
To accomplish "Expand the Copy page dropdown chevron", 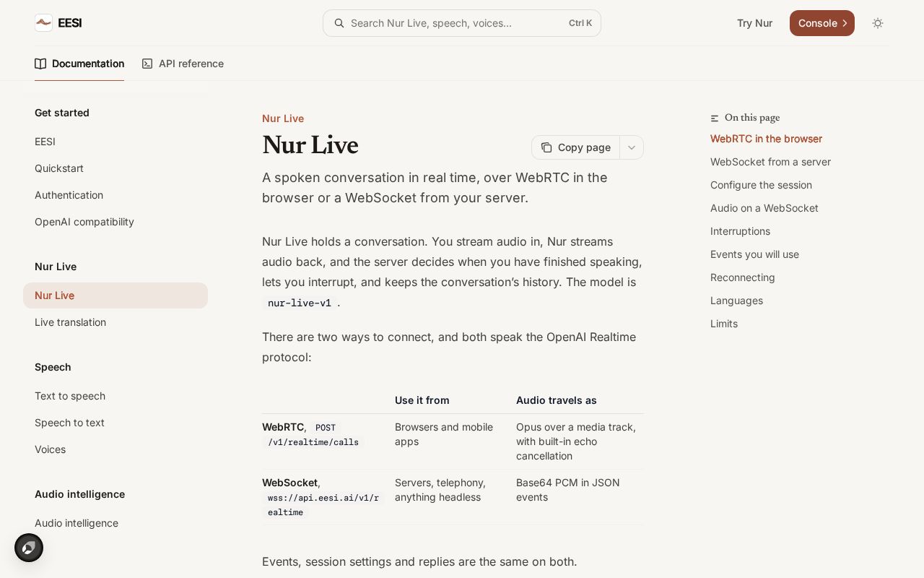I will point(632,147).
